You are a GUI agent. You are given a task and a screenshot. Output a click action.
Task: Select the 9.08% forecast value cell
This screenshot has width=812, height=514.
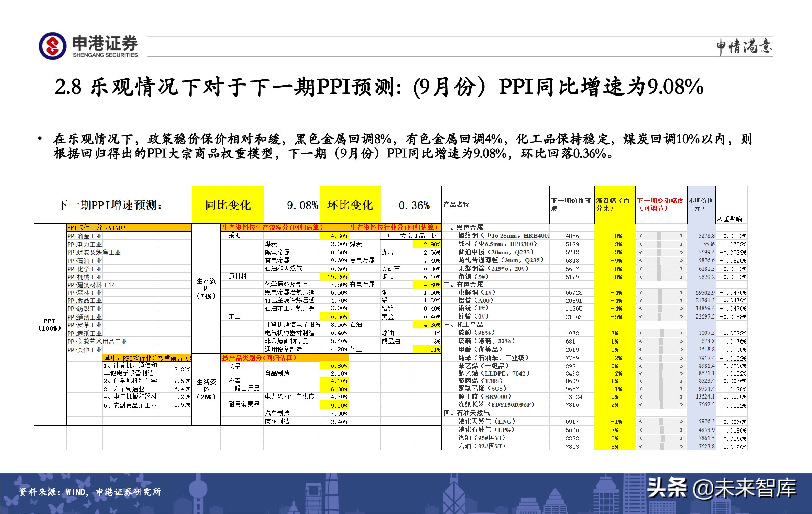(292, 204)
